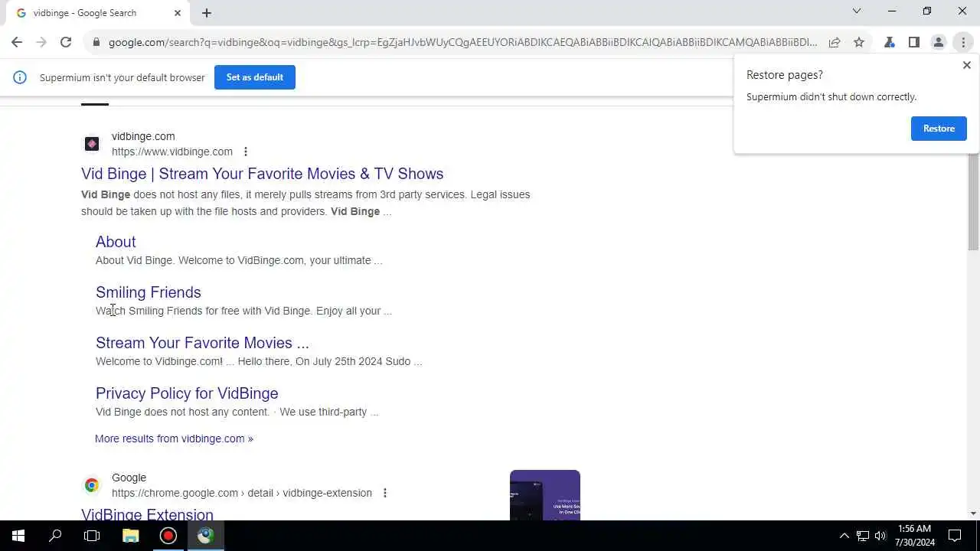Click the https://www.vidbinge.com URL text

[172, 152]
